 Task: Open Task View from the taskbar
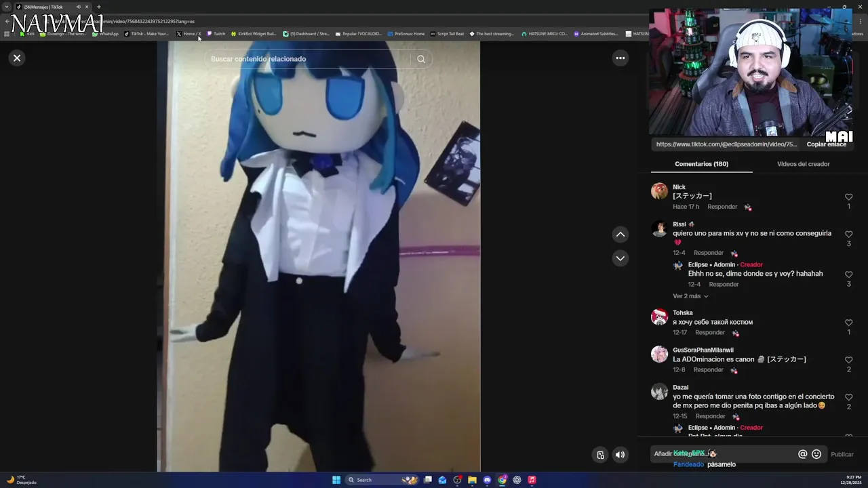428,480
